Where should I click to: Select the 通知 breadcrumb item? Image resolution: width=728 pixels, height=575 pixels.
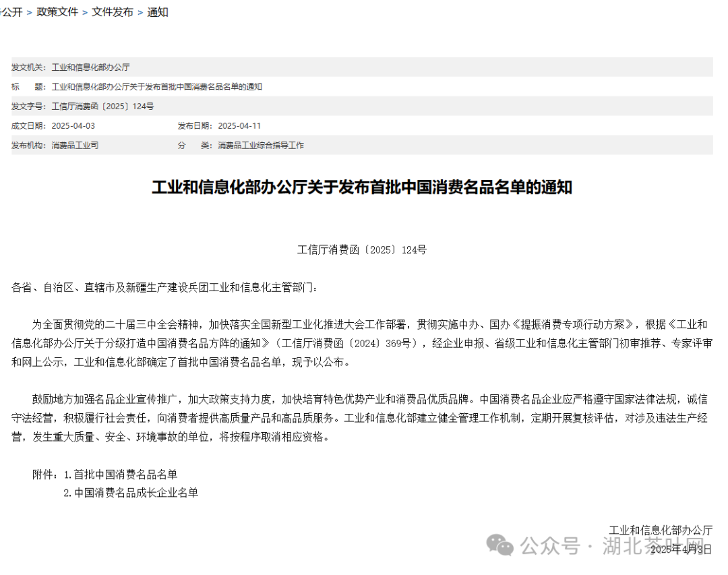[158, 12]
